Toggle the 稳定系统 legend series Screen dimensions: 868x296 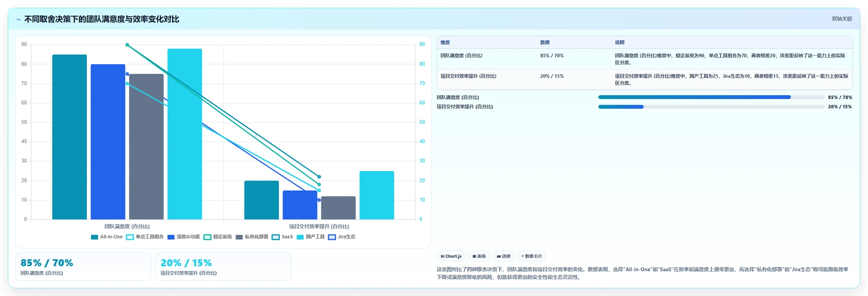218,237
